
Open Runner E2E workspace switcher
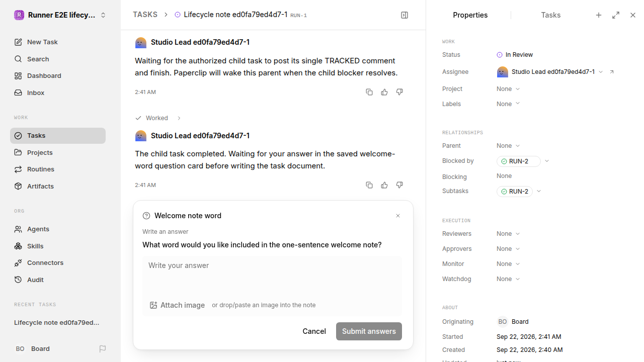60,15
